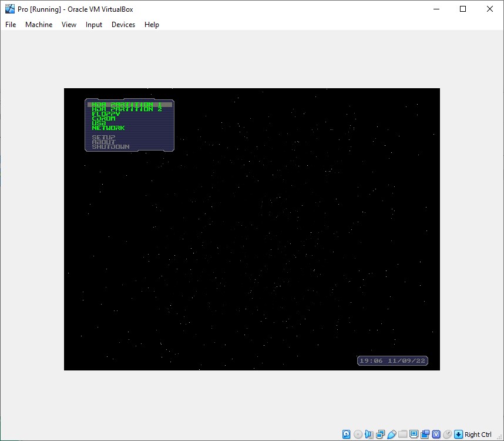The height and width of the screenshot is (441, 504).
Task: Choose ABOUT in boot menu
Action: click(x=103, y=142)
